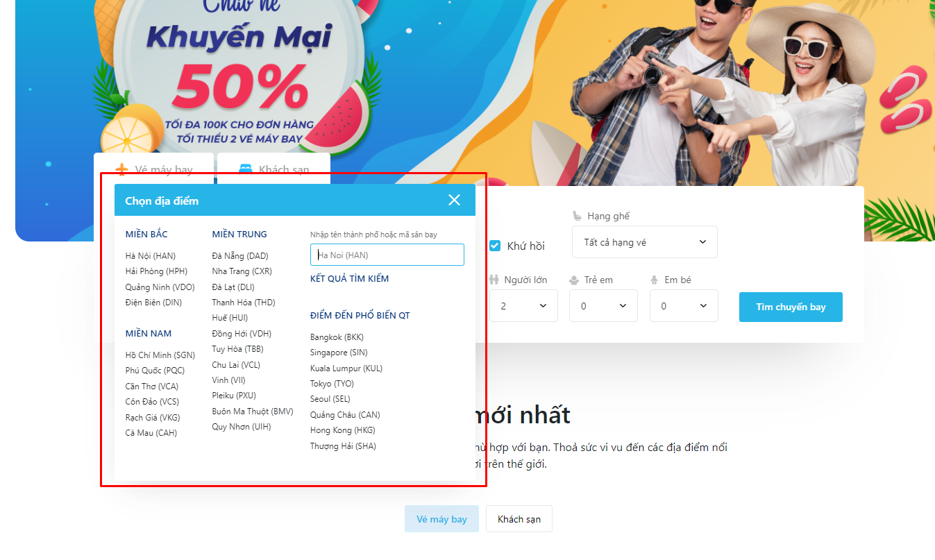Open the Em bé count dropdown

[683, 306]
